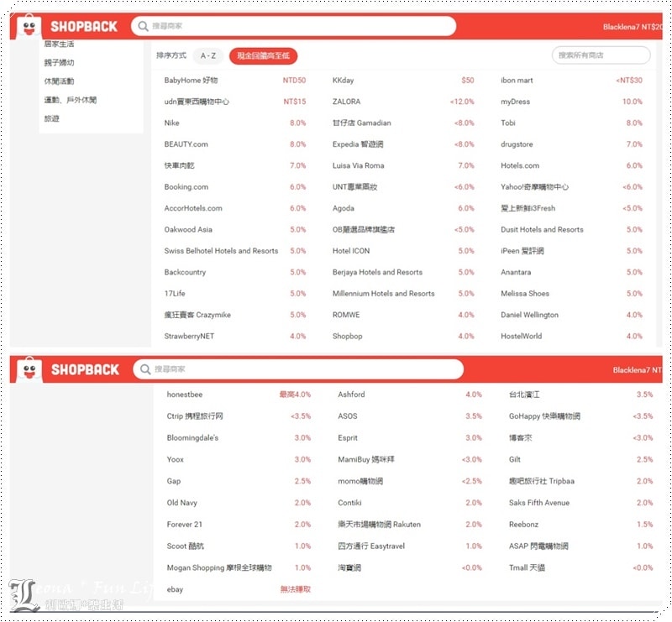Click the magnifier icon in lower search bar
Image resolution: width=672 pixels, height=622 pixels.
[145, 369]
